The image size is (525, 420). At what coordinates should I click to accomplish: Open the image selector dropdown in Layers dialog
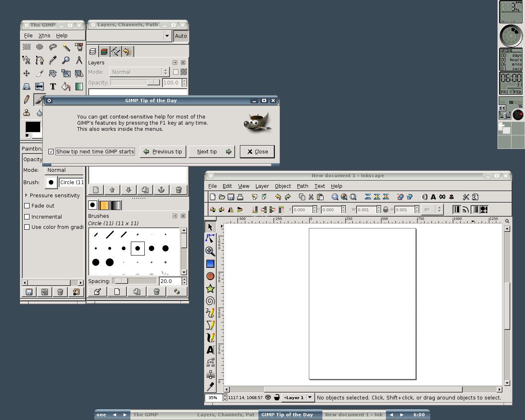(167, 36)
